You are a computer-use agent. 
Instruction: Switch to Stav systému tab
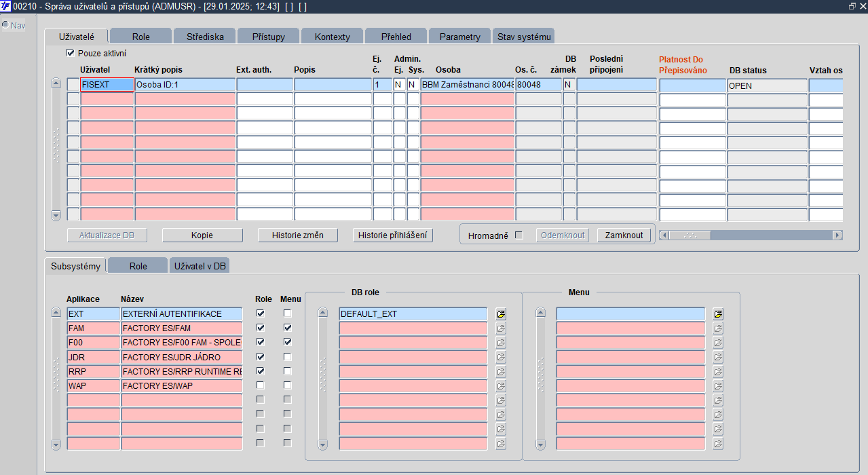click(x=524, y=37)
